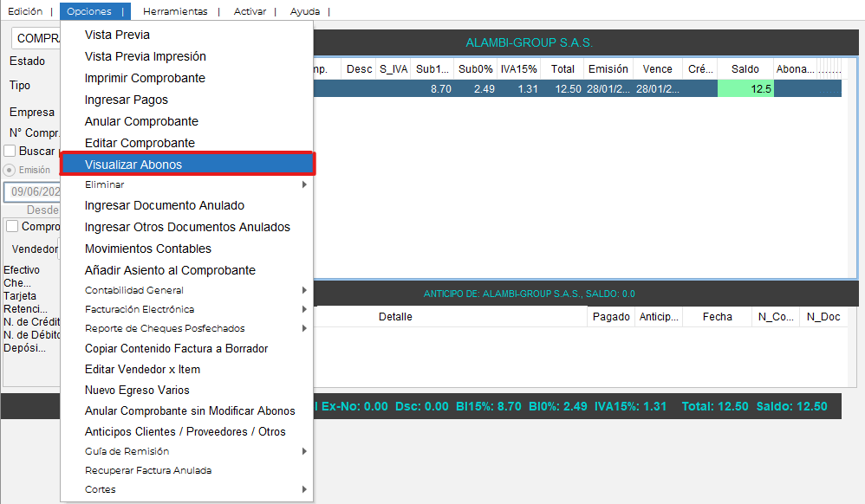Open the Reporte de Cheques Posfechados submenu
This screenshot has height=504, width=865.
coord(186,328)
